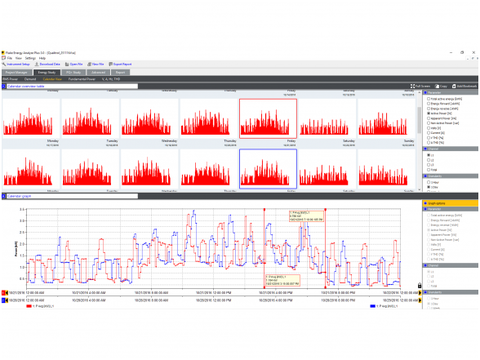Click the Full Screen icon
The height and width of the screenshot is (360, 480).
(x=413, y=86)
